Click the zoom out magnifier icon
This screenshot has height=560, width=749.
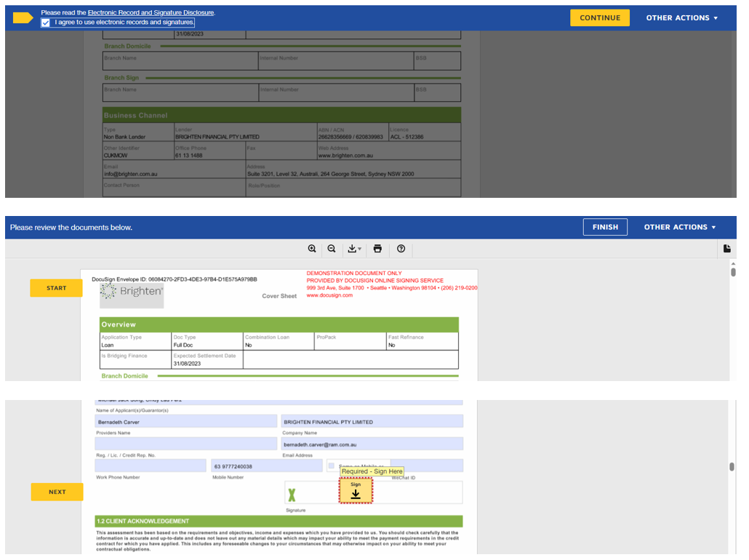coord(332,249)
